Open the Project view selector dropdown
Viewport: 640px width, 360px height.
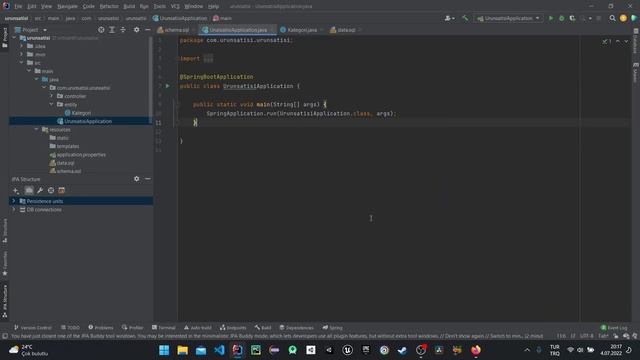31,30
